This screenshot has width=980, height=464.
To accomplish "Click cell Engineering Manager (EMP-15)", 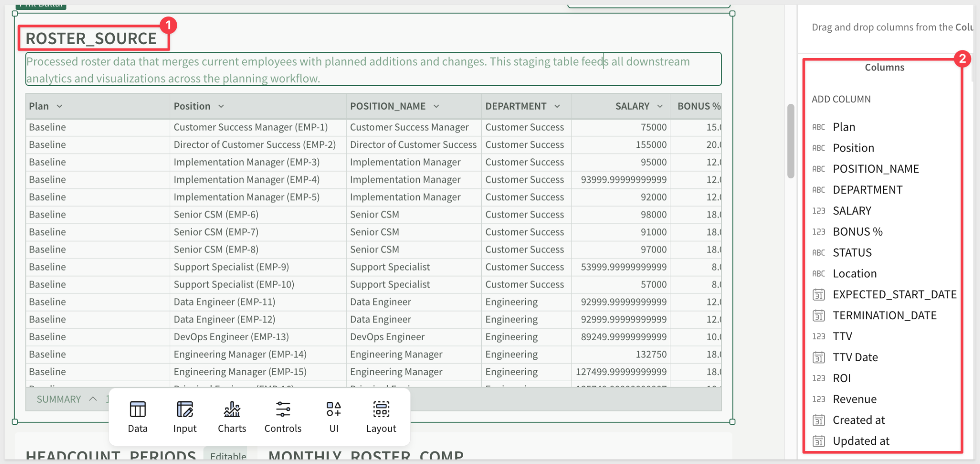I will coord(258,372).
